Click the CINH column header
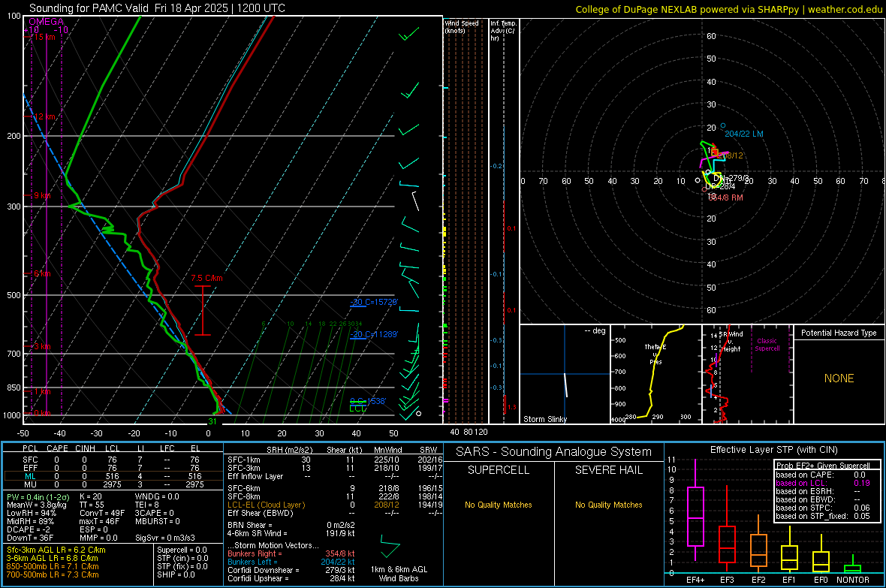Screen dimensions: 886x588 pos(85,448)
